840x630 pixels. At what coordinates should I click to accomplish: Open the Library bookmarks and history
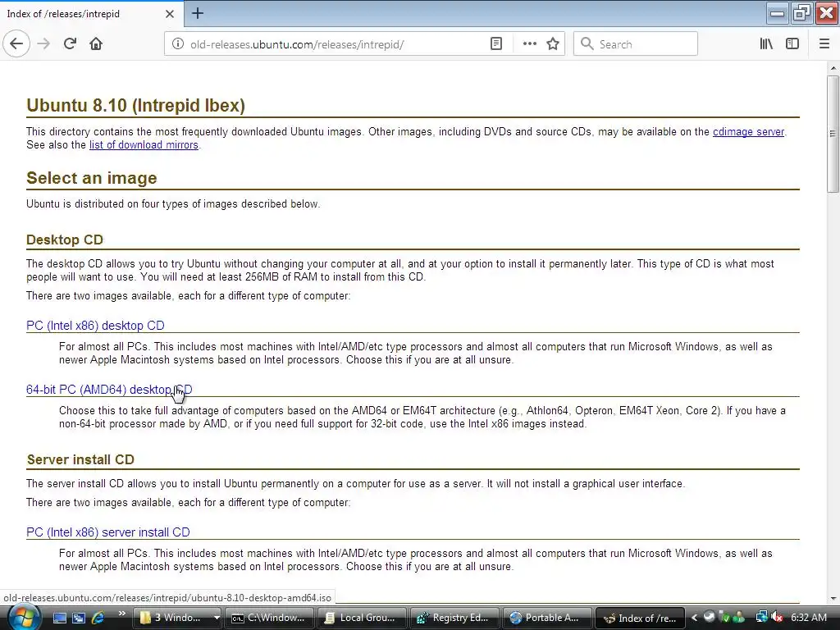766,44
